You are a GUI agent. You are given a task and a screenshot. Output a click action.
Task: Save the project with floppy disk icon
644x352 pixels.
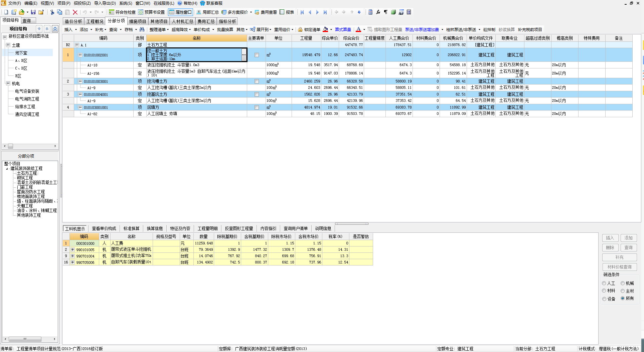[33, 12]
